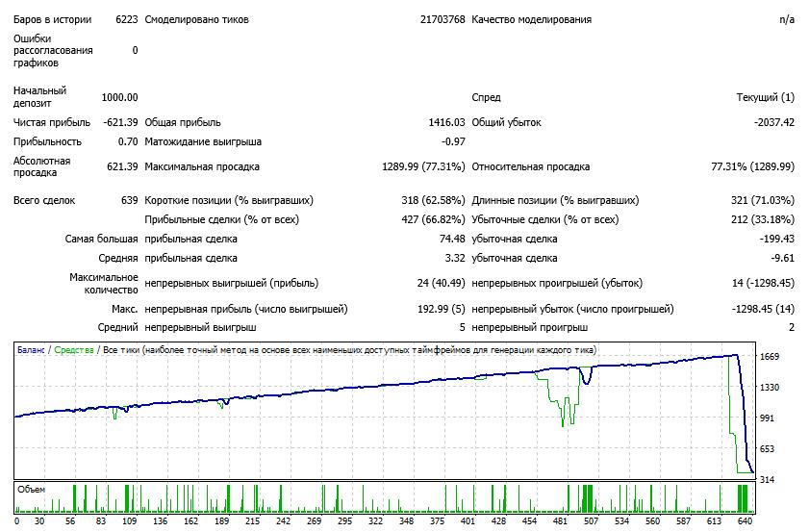
Task: Select the long positions value 321 (71.03%)
Action: click(763, 201)
